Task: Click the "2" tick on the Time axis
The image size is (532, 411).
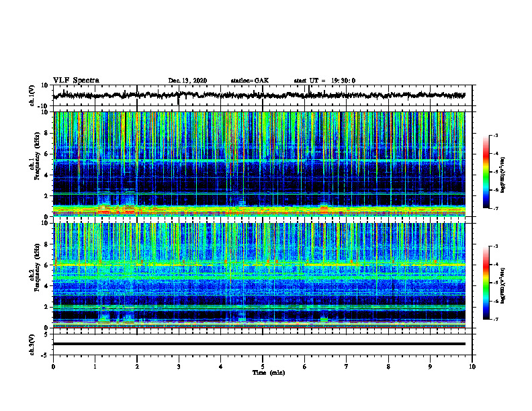Action: 137,367
